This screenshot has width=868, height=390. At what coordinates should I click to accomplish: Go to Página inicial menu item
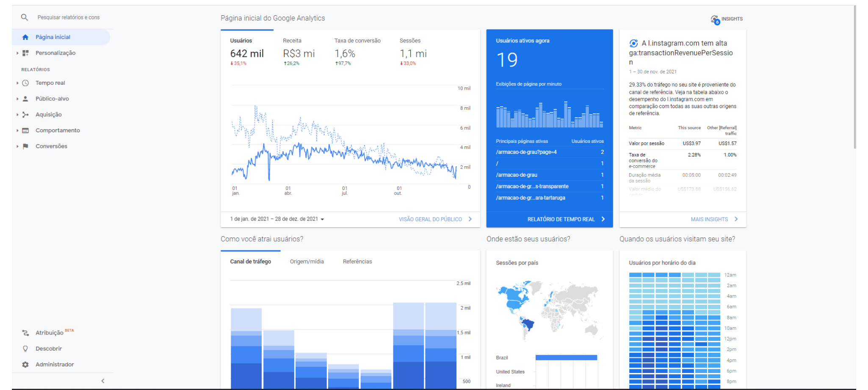(x=61, y=37)
